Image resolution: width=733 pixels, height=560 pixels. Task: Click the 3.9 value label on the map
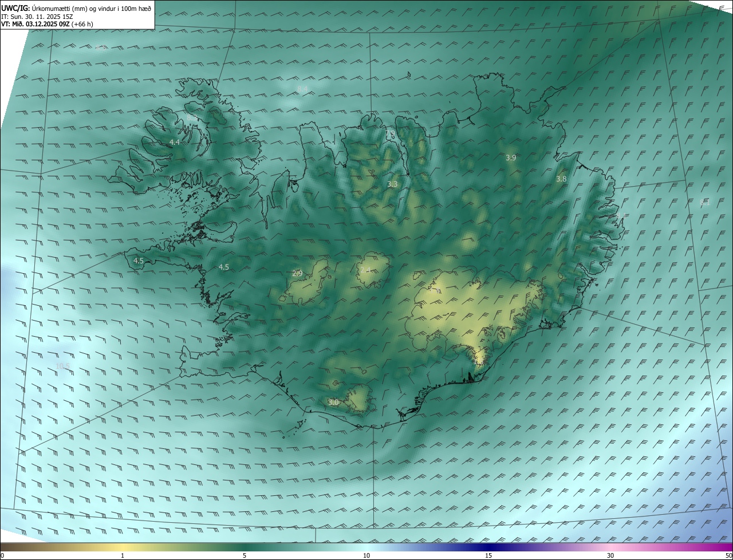pyautogui.click(x=511, y=157)
